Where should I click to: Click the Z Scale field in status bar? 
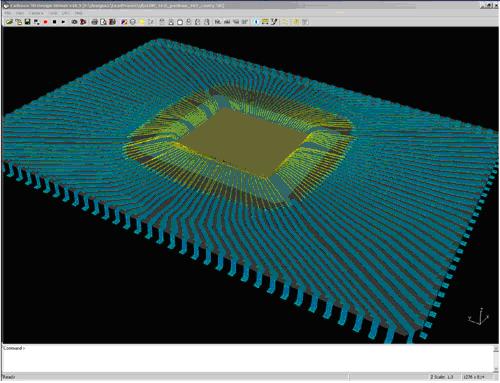coord(442,377)
